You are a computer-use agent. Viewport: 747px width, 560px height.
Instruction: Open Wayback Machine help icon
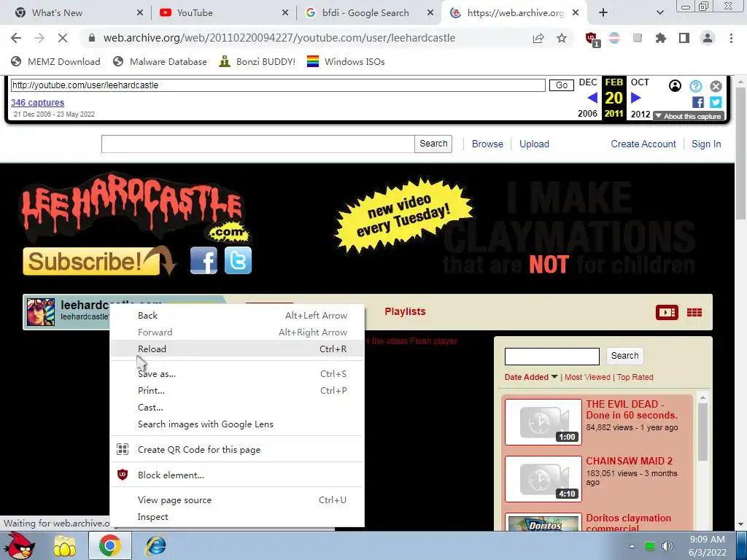[695, 86]
